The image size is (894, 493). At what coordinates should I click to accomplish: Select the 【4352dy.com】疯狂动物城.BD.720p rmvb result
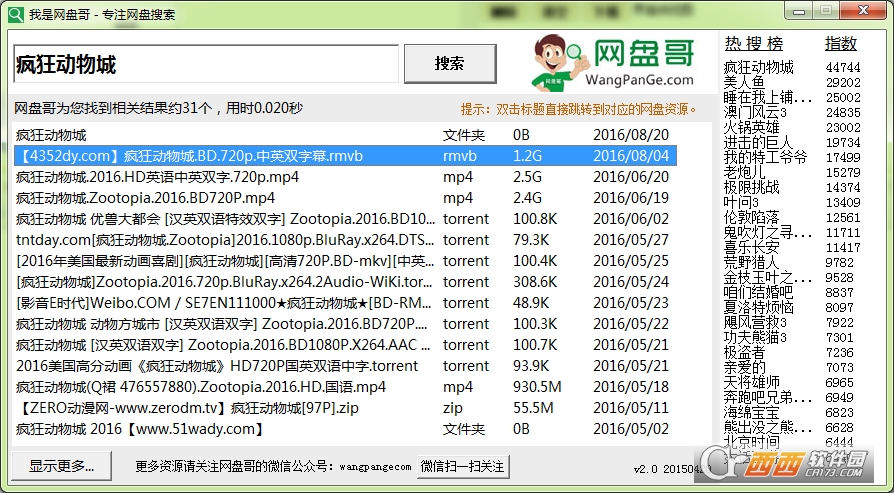pos(345,156)
